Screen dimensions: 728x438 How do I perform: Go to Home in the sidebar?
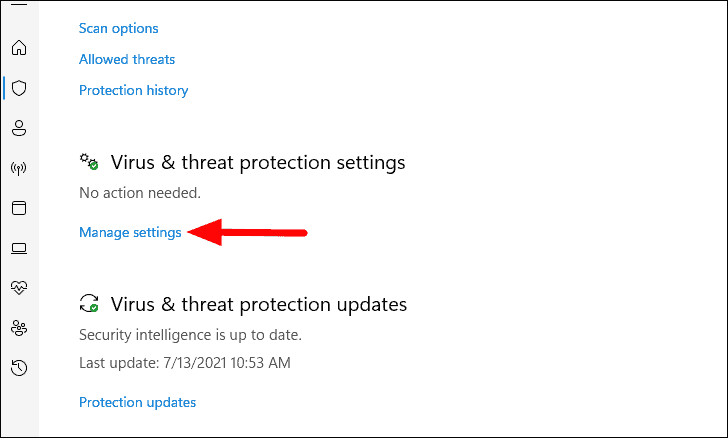(x=19, y=47)
